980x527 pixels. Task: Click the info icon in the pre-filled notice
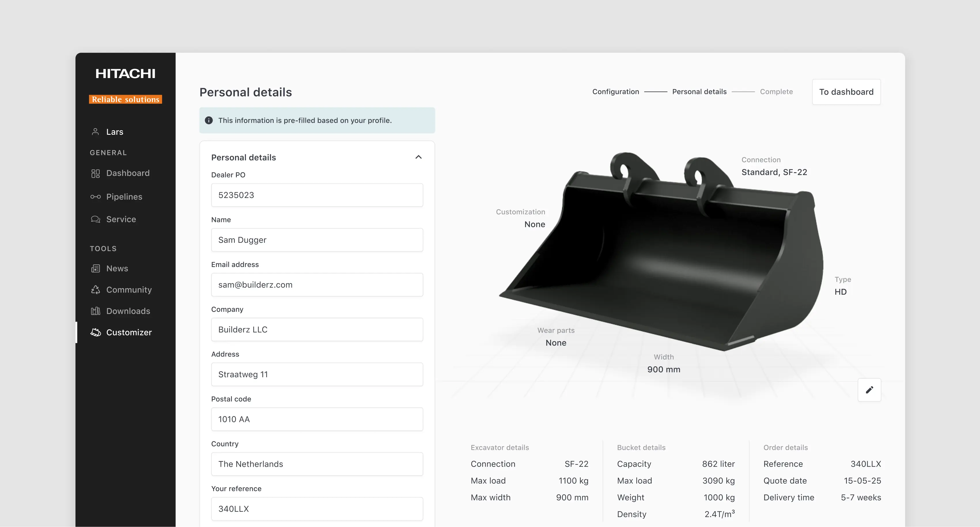pos(209,120)
